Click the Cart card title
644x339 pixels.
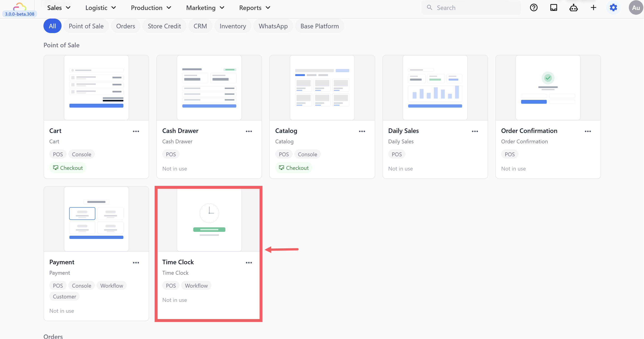click(55, 131)
